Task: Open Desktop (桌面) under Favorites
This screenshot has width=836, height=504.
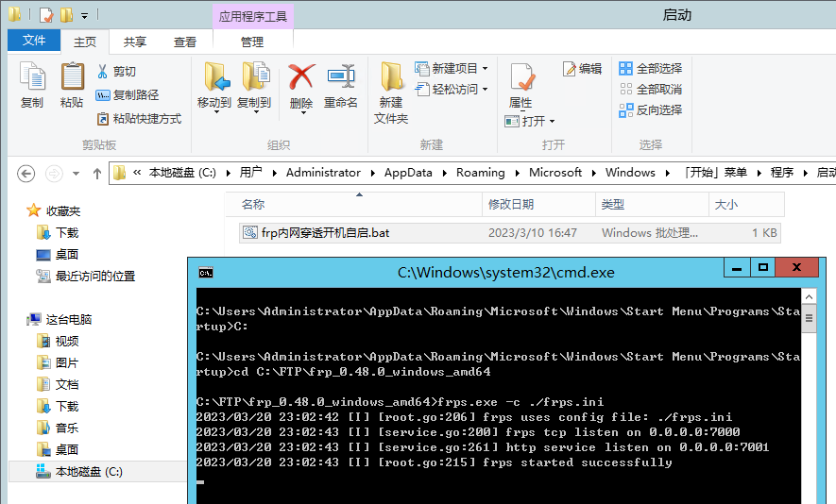Action: click(x=59, y=255)
